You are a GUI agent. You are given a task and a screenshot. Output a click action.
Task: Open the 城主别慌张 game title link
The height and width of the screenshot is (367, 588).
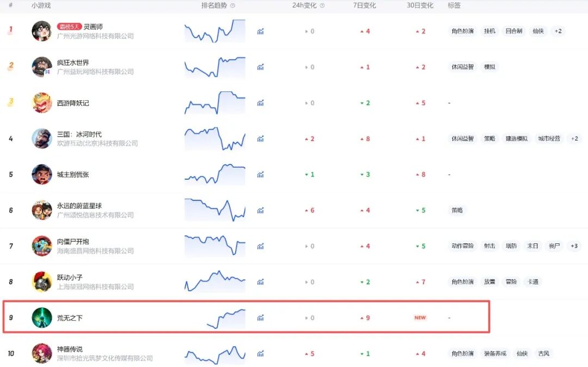click(73, 175)
